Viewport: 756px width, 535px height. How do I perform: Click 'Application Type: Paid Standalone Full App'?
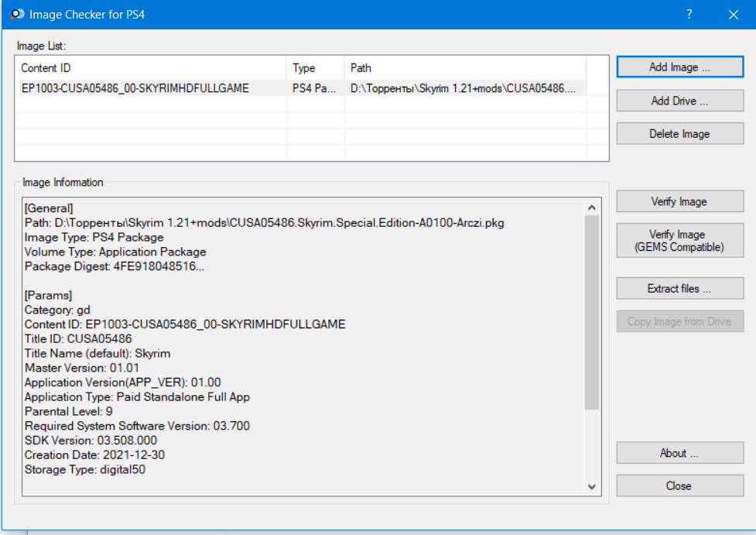click(138, 397)
